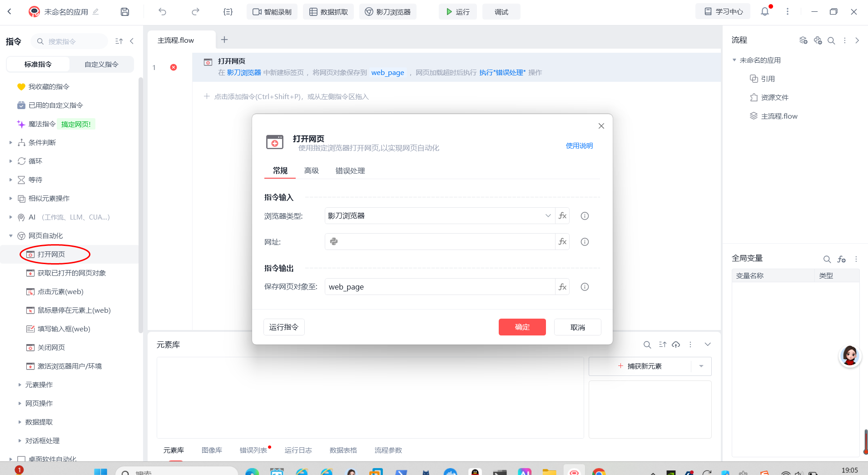Switch to 错误处理 tab in dialog
The width and height of the screenshot is (868, 475).
(x=350, y=171)
